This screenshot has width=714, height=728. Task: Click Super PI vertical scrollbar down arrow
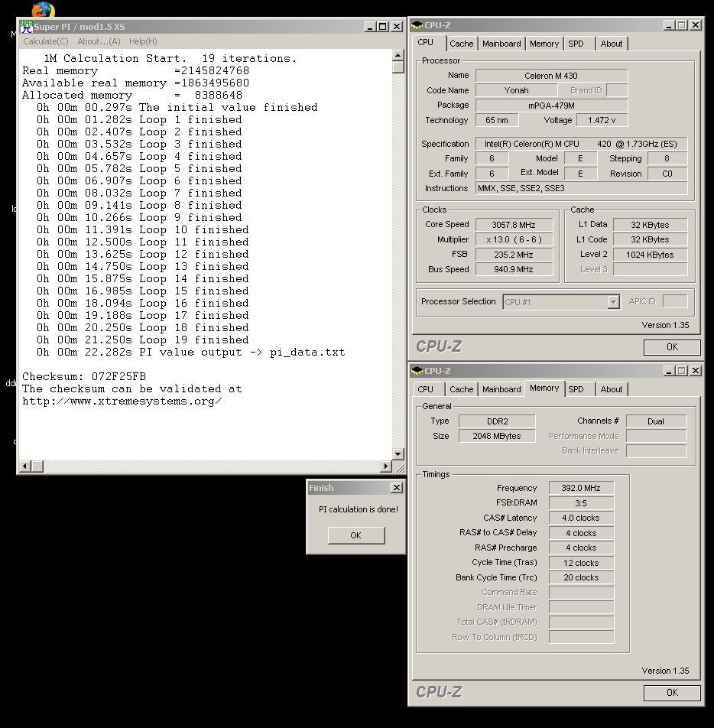click(x=398, y=453)
